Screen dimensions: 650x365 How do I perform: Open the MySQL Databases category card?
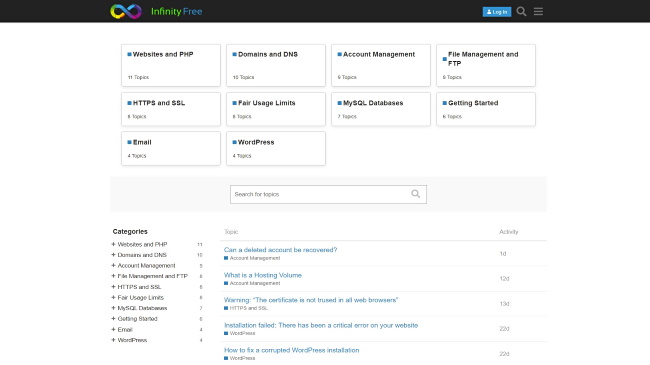point(381,109)
